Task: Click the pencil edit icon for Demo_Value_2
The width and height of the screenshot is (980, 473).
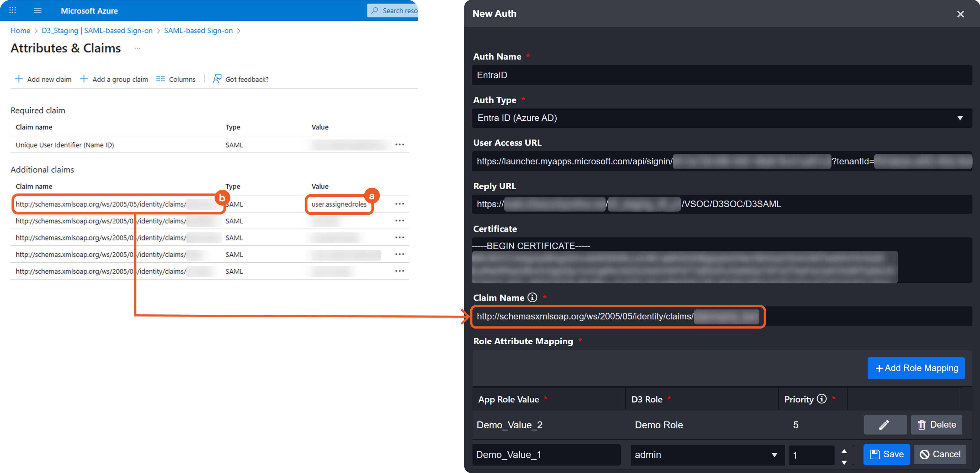Action: [x=885, y=425]
